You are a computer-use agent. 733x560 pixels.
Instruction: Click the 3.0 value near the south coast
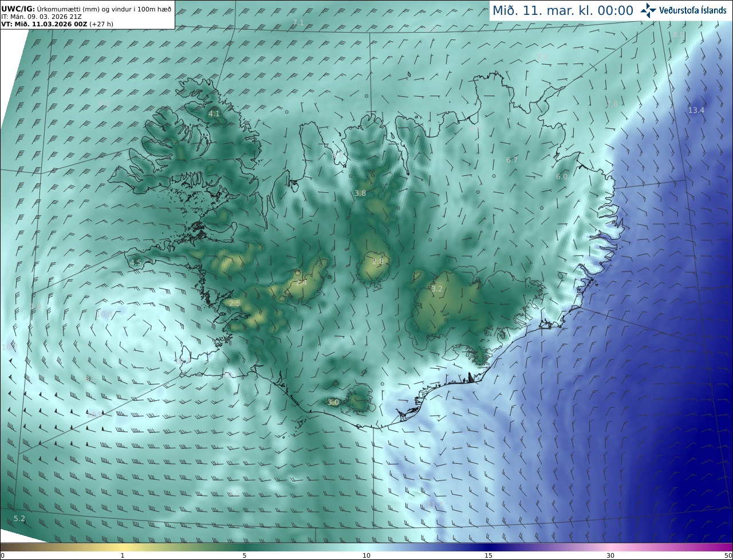333,403
